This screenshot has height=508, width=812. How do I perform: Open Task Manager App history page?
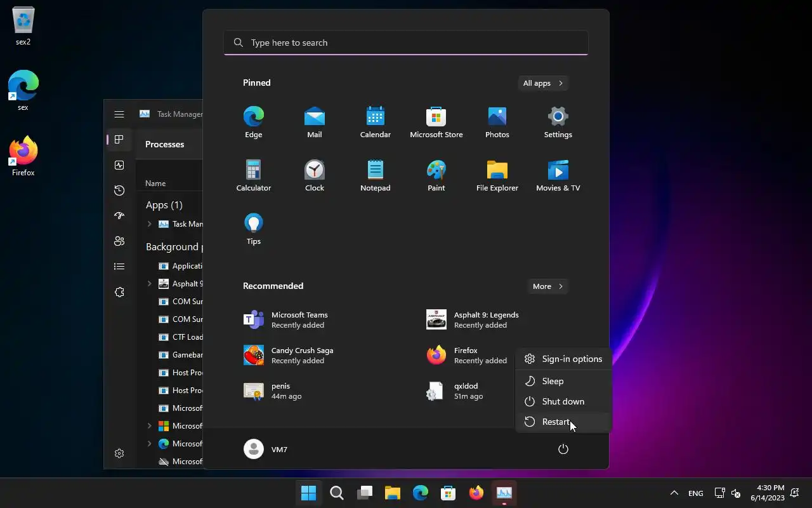click(x=119, y=190)
